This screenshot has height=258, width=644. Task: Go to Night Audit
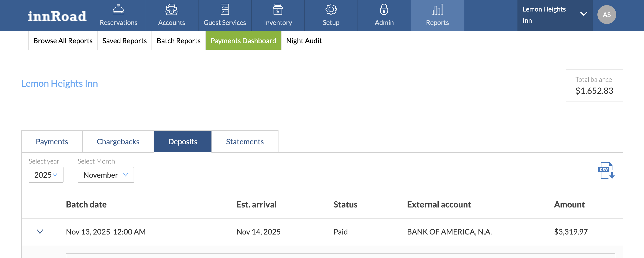(x=304, y=41)
